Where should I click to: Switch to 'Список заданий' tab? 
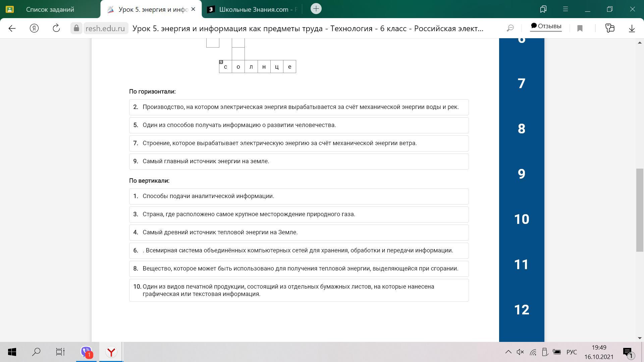[50, 9]
